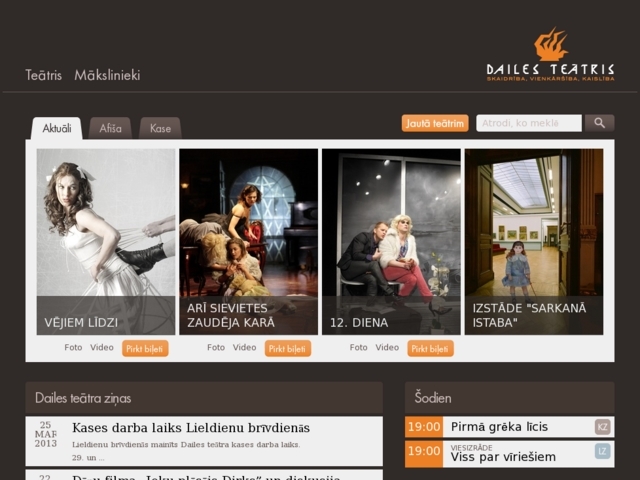The width and height of the screenshot is (640, 480).
Task: Focus the 'Atrodi, ko meklē' search field
Action: click(529, 123)
